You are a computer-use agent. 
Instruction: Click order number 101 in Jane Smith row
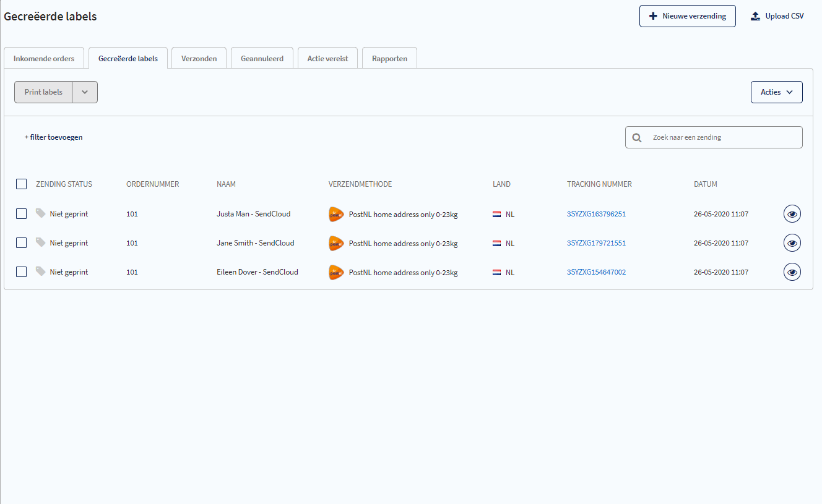132,243
